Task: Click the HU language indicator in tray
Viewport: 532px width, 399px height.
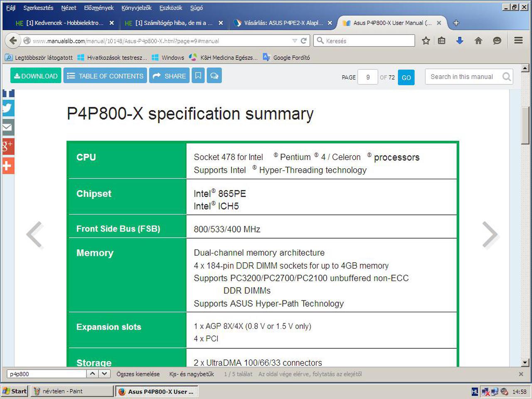Action: coord(475,392)
